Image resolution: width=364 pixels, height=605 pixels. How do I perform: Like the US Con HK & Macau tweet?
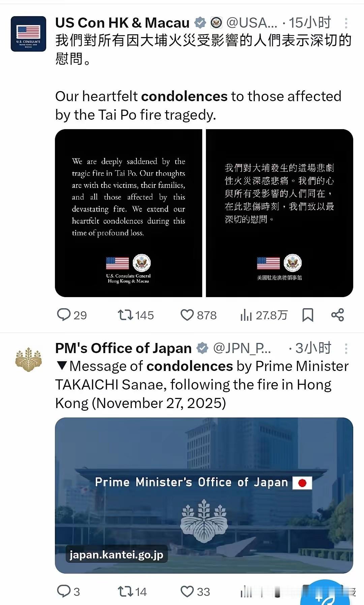click(199, 315)
